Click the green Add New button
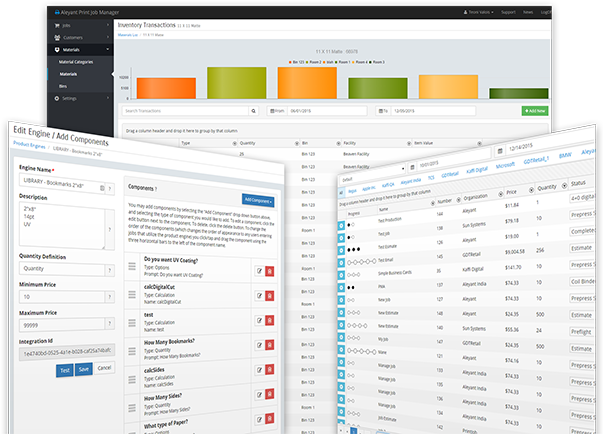603x434 pixels. pyautogui.click(x=535, y=111)
